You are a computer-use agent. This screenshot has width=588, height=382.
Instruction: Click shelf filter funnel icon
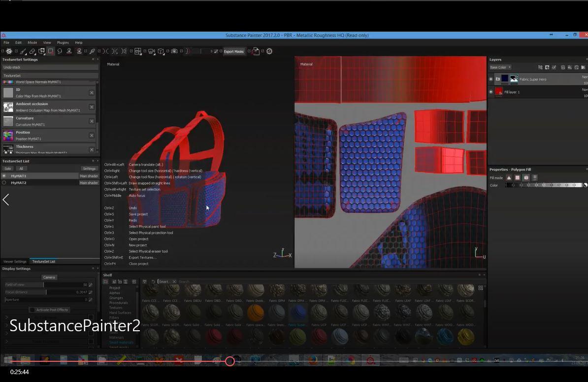tap(144, 281)
